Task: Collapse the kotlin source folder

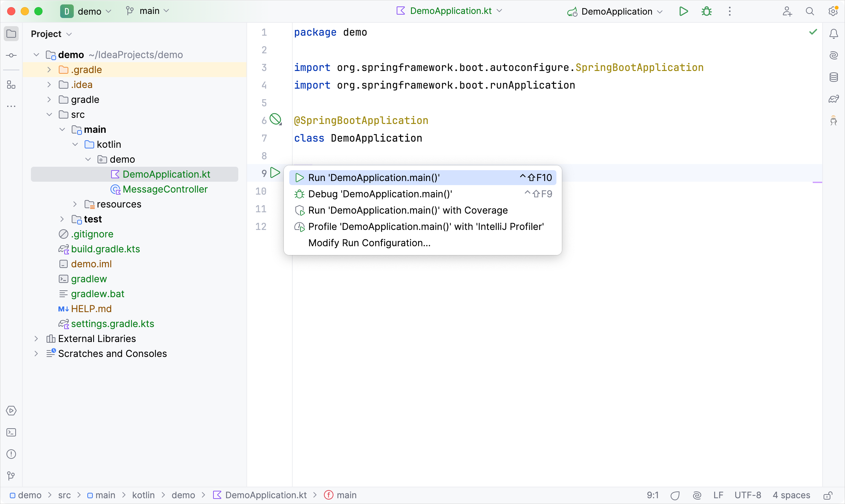Action: [75, 144]
